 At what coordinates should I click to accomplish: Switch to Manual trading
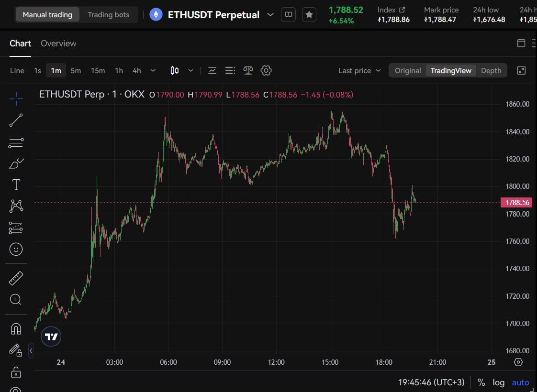(47, 15)
